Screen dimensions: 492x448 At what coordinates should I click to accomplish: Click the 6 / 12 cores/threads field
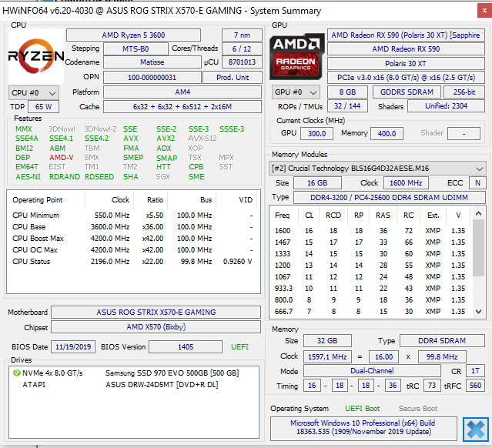click(242, 49)
